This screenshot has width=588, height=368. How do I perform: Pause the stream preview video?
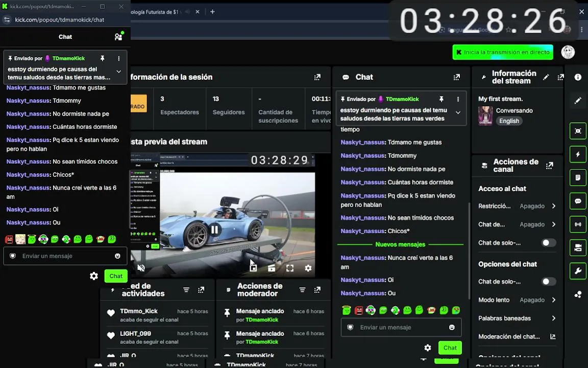[214, 229]
